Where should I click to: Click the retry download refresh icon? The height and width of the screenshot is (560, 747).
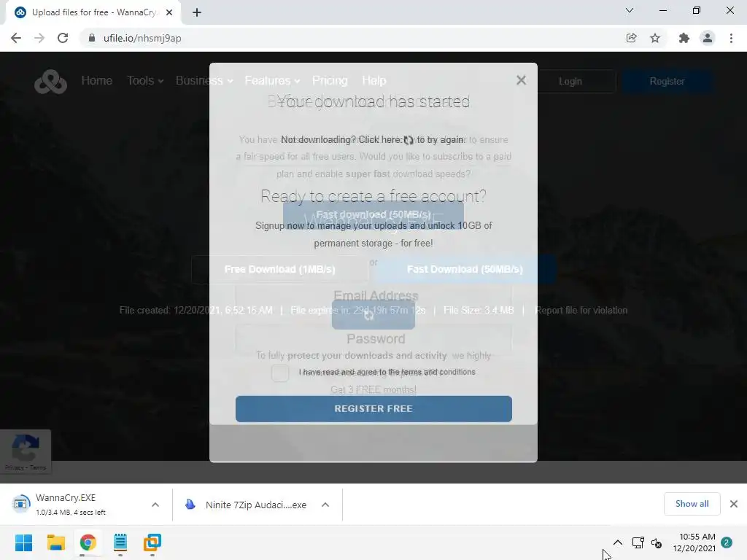409,140
